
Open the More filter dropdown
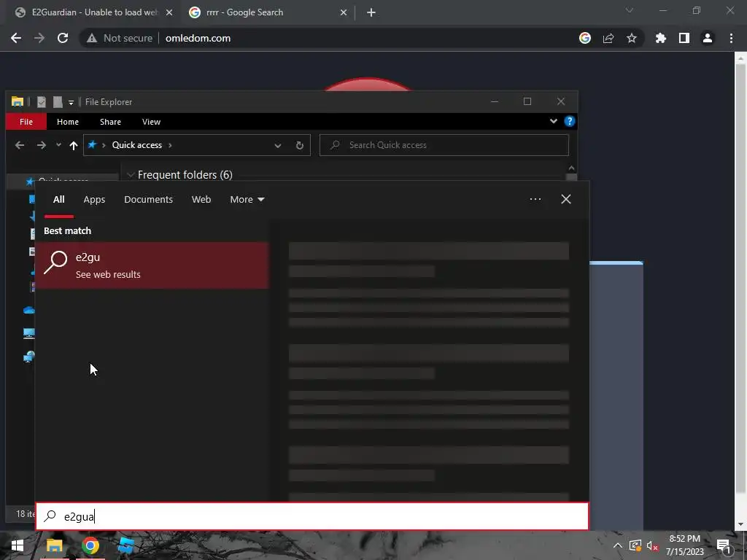tap(247, 200)
